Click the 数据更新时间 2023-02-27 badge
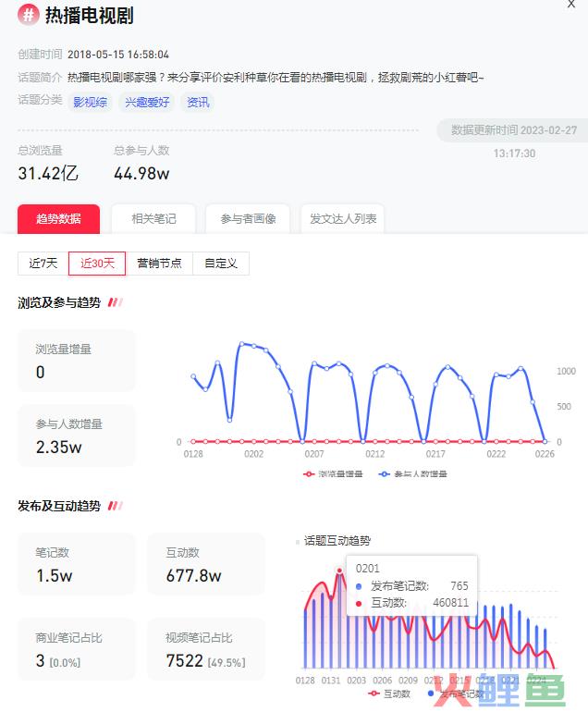The image size is (588, 712). click(513, 130)
